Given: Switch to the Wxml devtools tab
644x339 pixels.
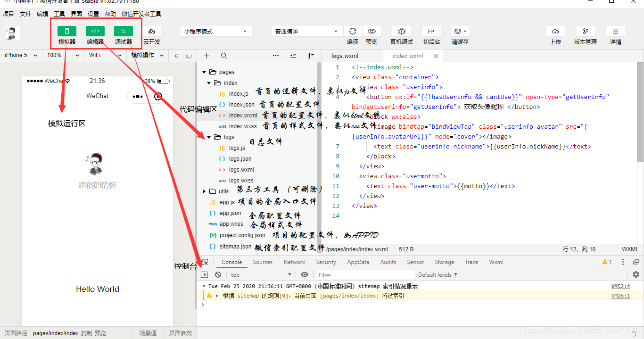Looking at the screenshot, I should coord(496,262).
